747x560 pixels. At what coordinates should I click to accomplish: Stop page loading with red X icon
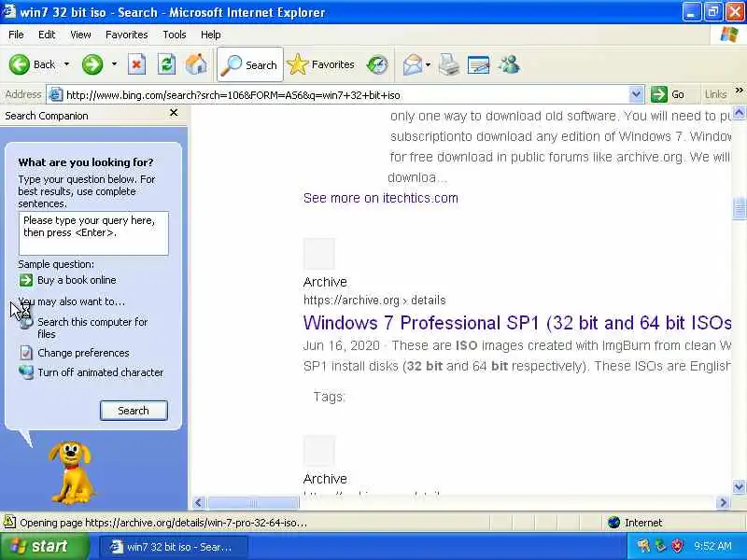point(136,64)
